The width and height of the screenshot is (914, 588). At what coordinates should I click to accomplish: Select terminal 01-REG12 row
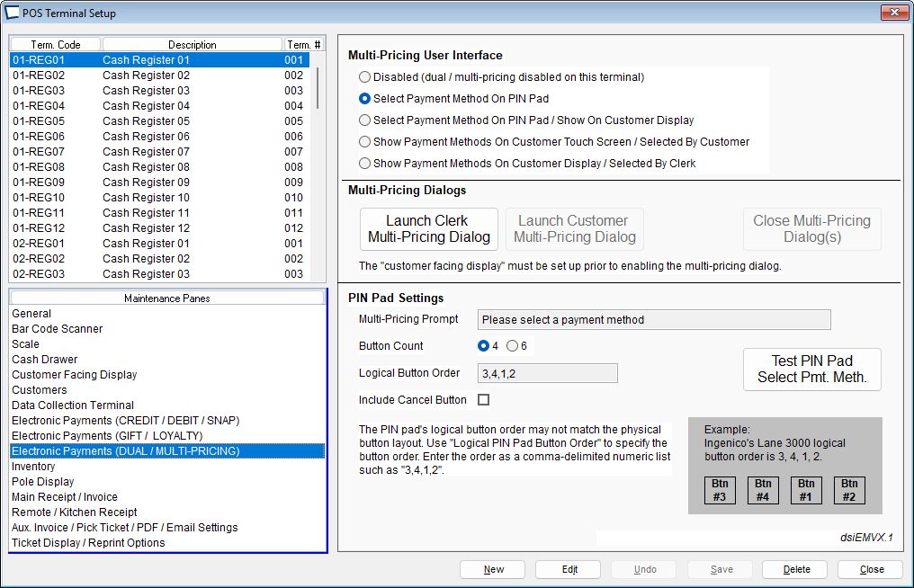tap(159, 227)
